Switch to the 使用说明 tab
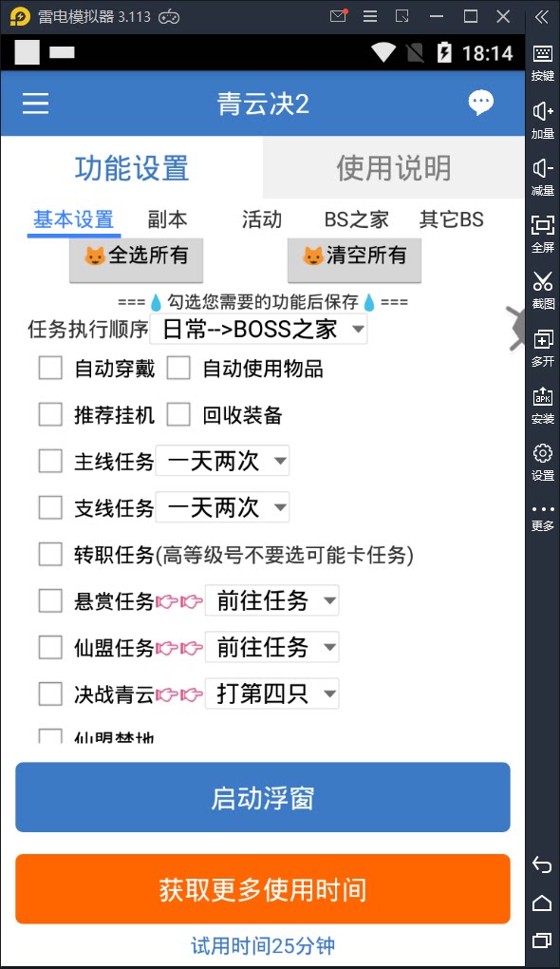Viewport: 560px width, 969px height. 393,167
